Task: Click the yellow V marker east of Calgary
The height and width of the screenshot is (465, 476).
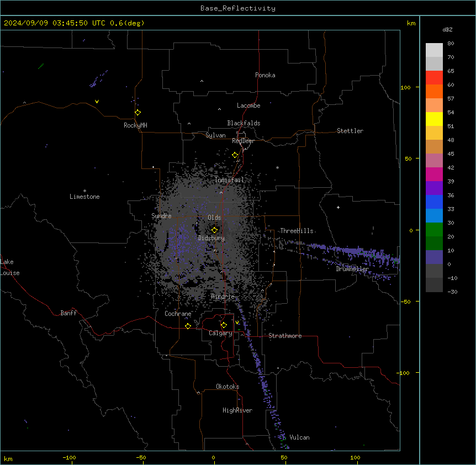Action: click(x=237, y=323)
